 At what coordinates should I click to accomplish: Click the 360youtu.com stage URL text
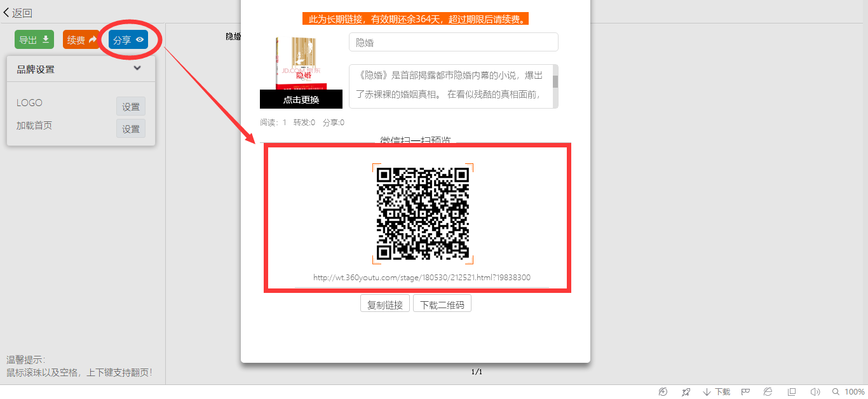pos(422,278)
